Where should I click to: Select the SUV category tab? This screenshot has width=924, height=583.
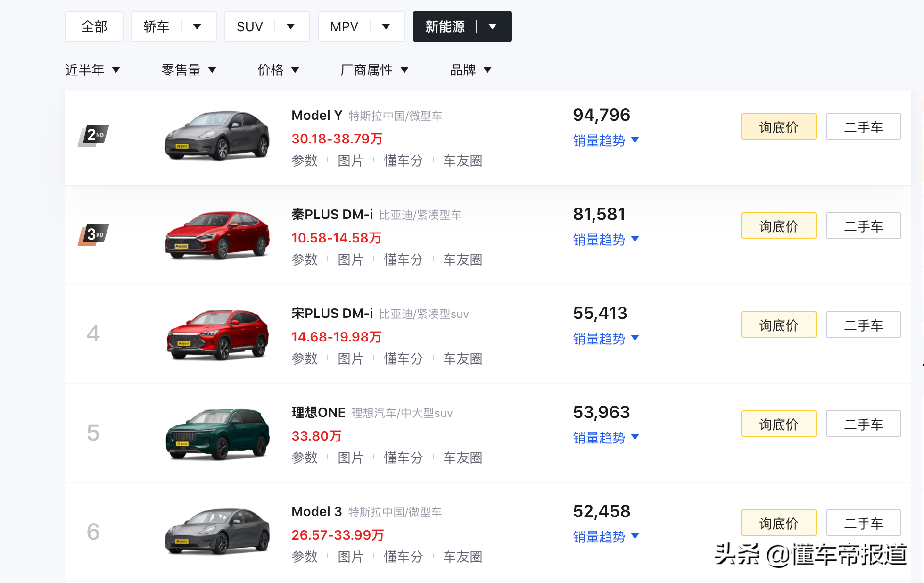(250, 26)
